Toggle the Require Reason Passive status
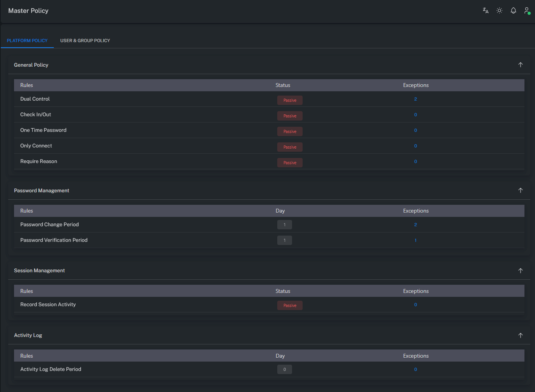535x392 pixels. (290, 163)
